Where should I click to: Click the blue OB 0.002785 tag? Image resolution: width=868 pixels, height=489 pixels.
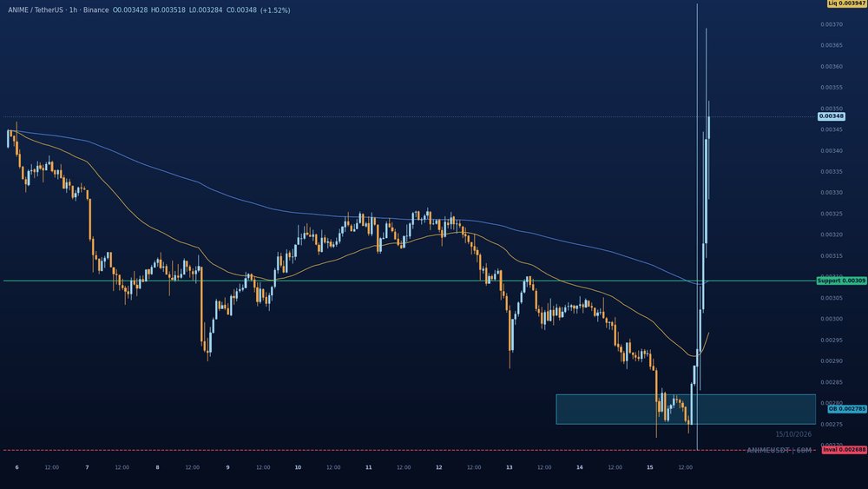point(847,409)
